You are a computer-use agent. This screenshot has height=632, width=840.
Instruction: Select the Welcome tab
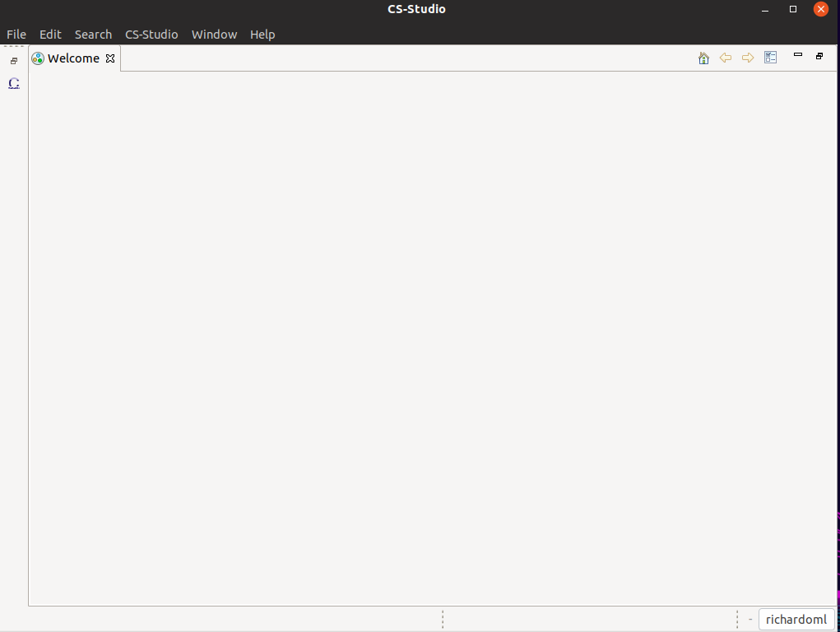click(72, 58)
